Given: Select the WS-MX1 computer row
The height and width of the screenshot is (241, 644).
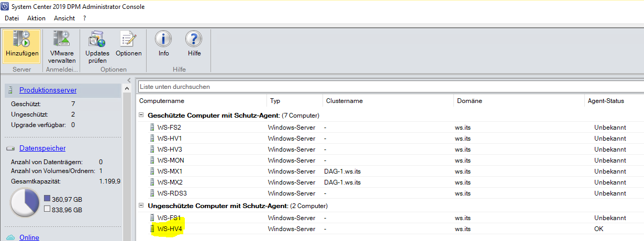Looking at the screenshot, I should (390, 171).
